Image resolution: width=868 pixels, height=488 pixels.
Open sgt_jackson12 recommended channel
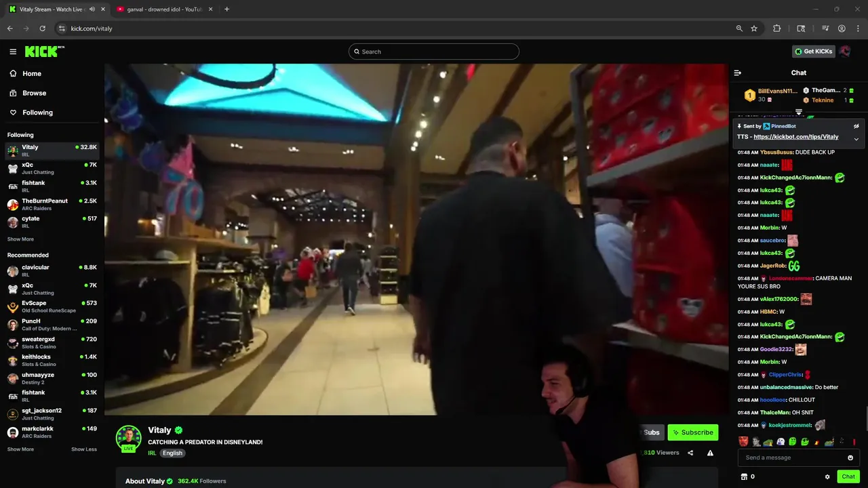click(x=52, y=414)
